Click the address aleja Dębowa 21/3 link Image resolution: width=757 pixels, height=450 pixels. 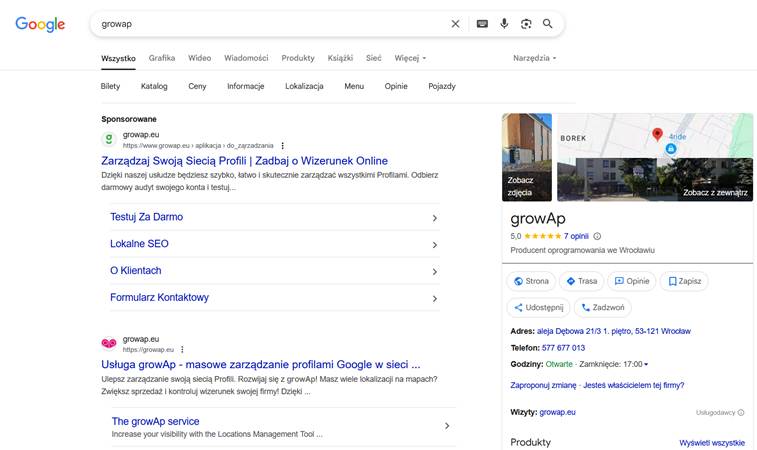click(x=614, y=331)
